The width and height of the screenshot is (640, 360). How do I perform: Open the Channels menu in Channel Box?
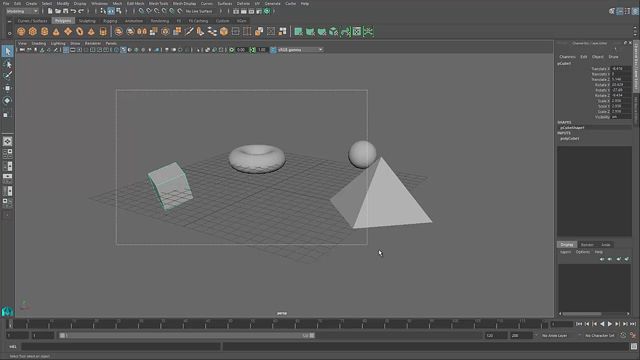(567, 57)
